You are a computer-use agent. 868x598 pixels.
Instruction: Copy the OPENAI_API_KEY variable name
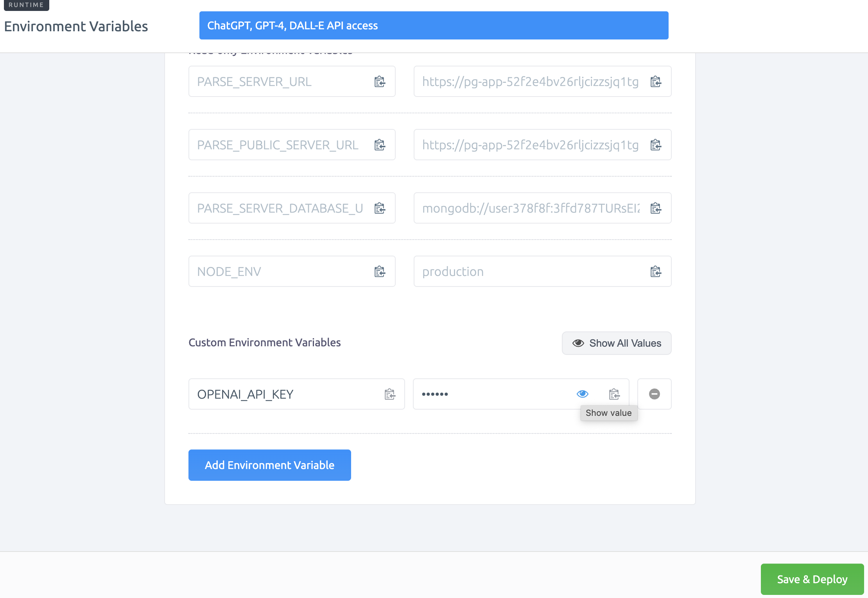tap(390, 394)
